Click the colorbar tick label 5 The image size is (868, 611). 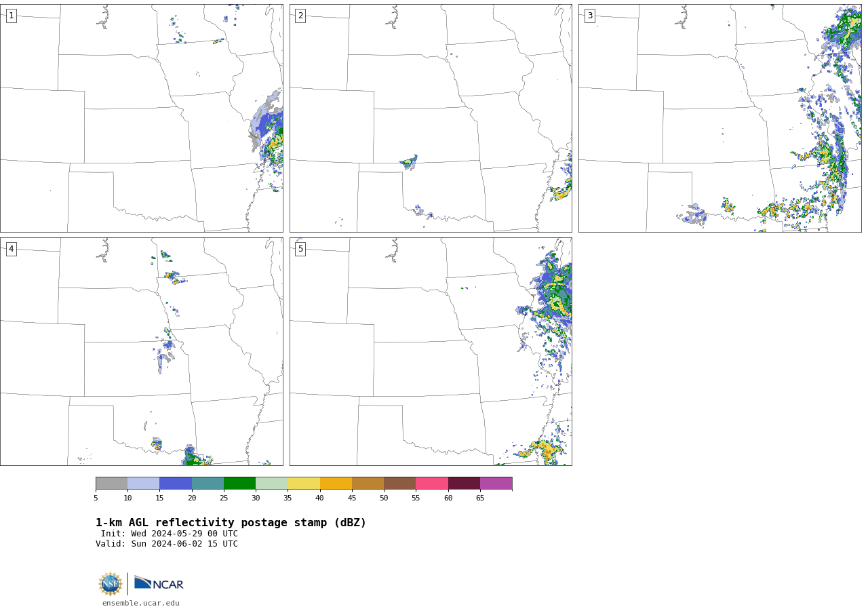(96, 498)
